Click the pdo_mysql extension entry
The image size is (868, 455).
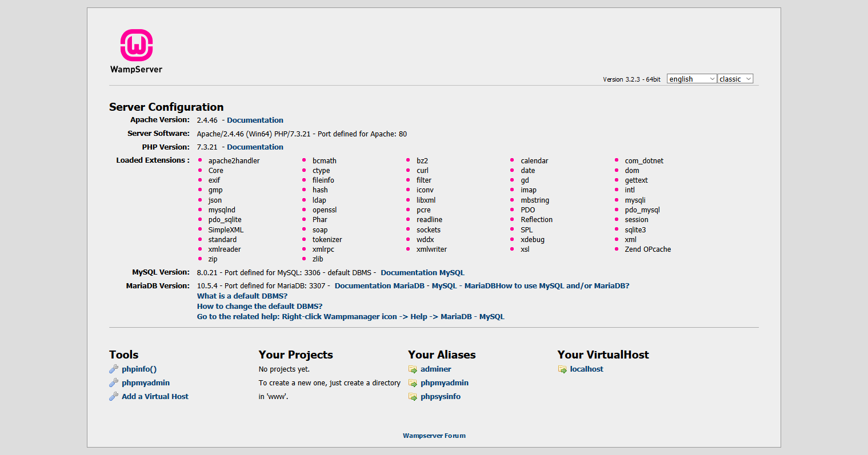[642, 210]
